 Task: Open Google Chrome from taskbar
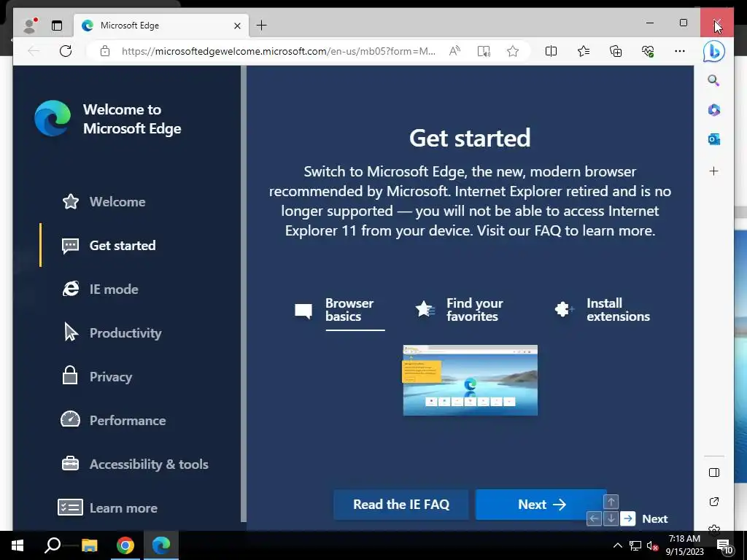[125, 545]
